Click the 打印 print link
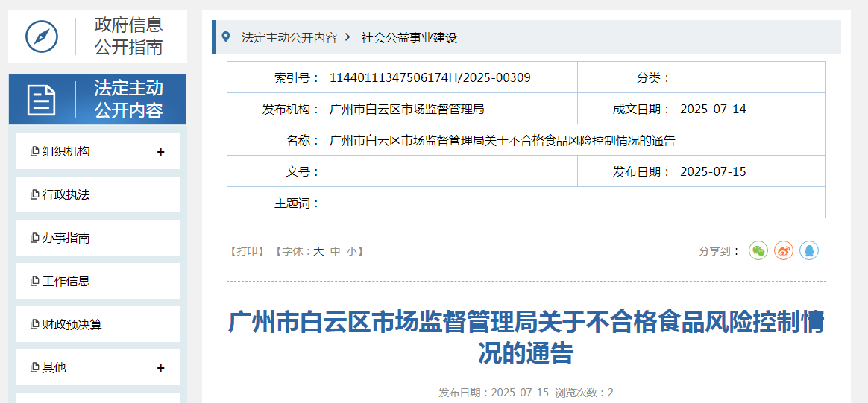 coord(247,251)
